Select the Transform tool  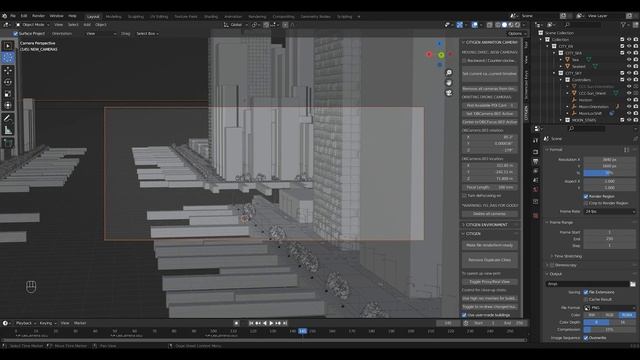tap(8, 105)
